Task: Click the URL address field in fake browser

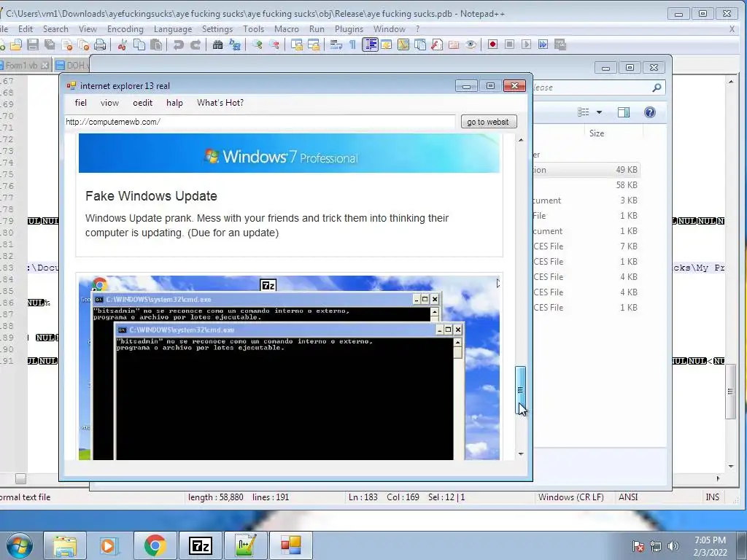Action: (260, 122)
